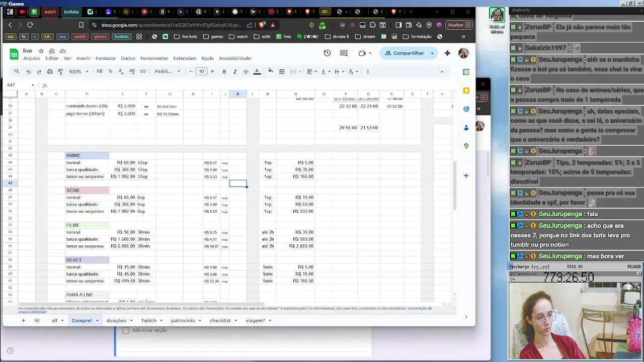Viewport: 644px width, 362px height.
Task: Open the text rotation dropdown
Action: pos(353,71)
